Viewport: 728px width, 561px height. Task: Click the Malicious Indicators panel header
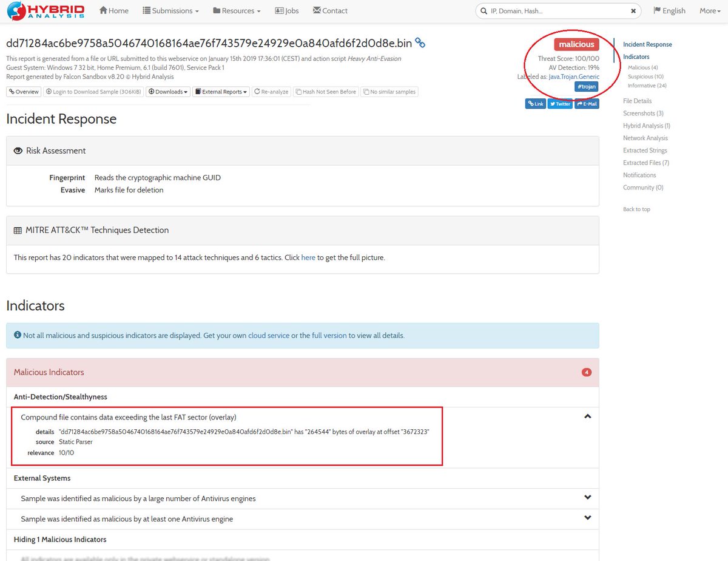302,372
